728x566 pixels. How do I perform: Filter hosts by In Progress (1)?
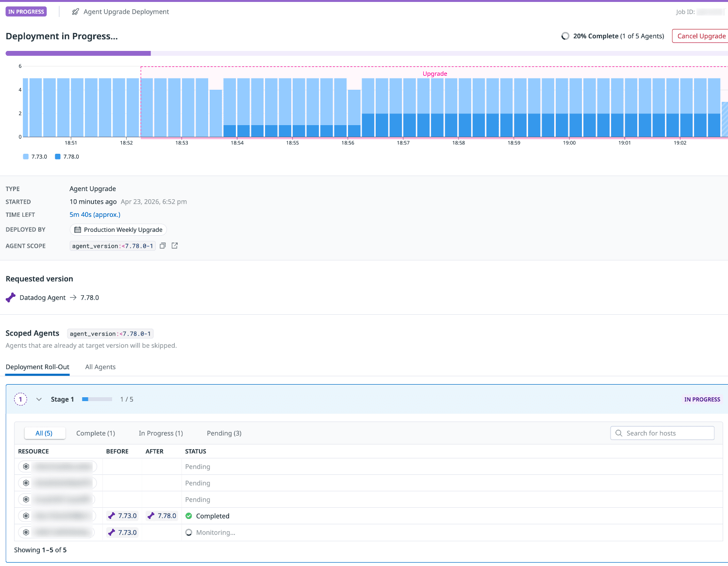point(161,433)
